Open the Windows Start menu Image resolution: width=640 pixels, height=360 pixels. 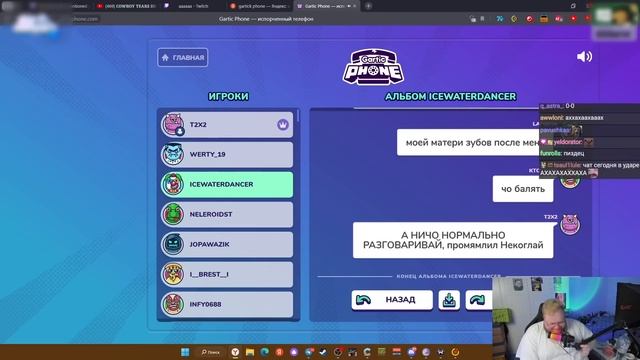click(x=185, y=352)
